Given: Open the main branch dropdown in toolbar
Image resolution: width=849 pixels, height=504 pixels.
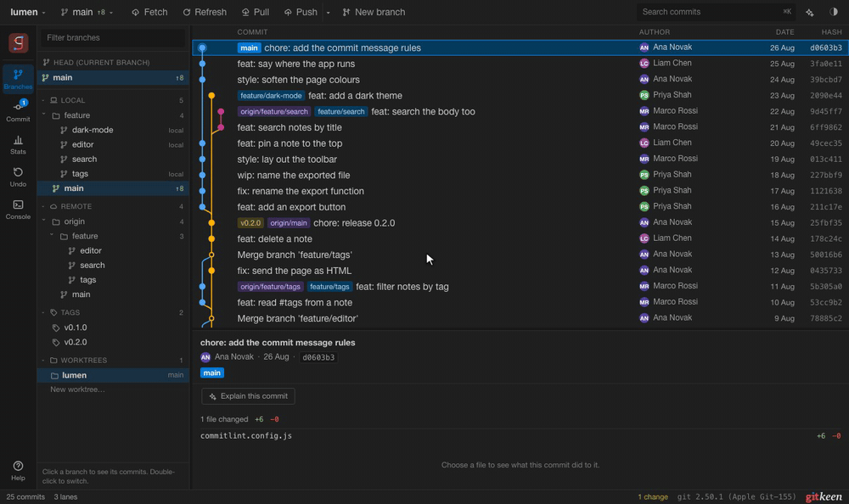Looking at the screenshot, I should pyautogui.click(x=87, y=12).
